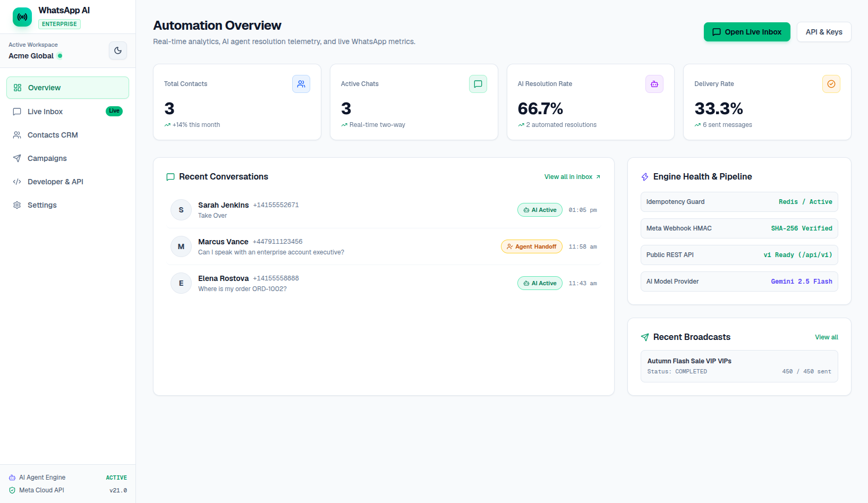Open Developer & API section
This screenshot has height=503, width=868.
click(67, 182)
